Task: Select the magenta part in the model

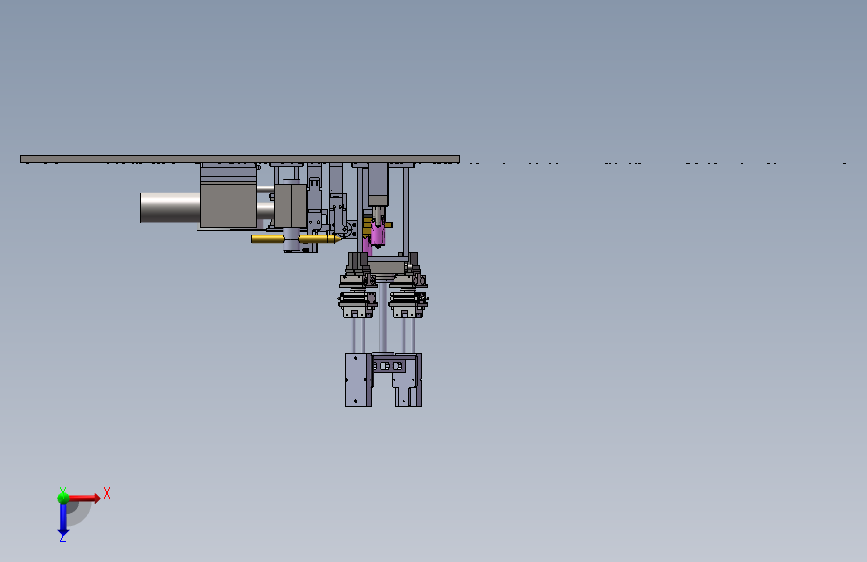Action: (x=377, y=233)
